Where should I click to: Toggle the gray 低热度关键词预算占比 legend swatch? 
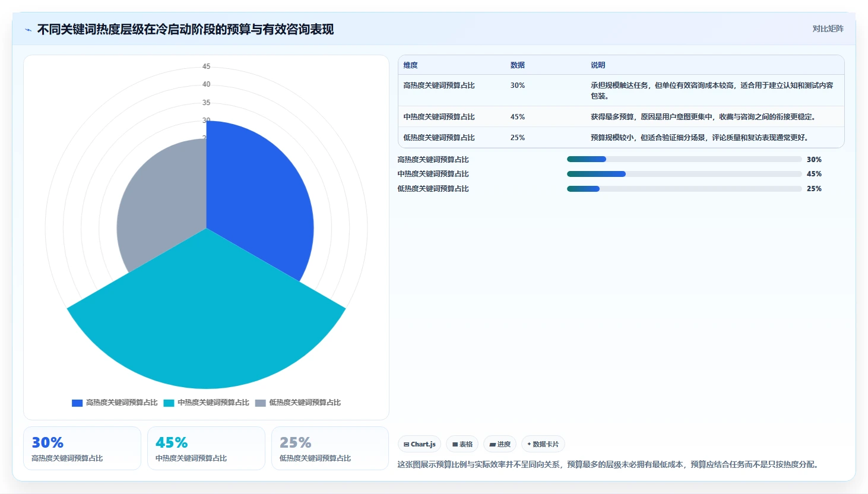click(260, 403)
